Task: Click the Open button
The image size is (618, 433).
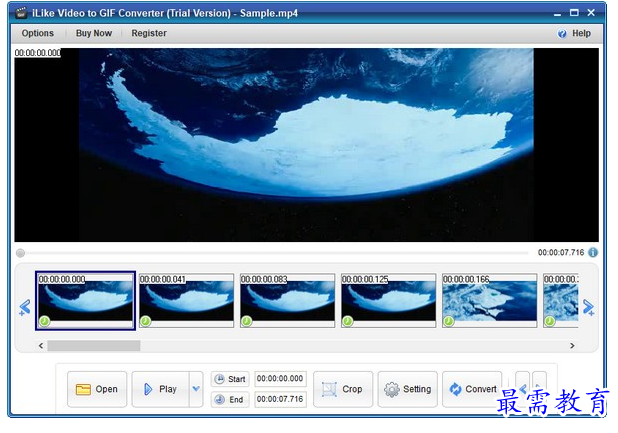Action: pyautogui.click(x=97, y=389)
